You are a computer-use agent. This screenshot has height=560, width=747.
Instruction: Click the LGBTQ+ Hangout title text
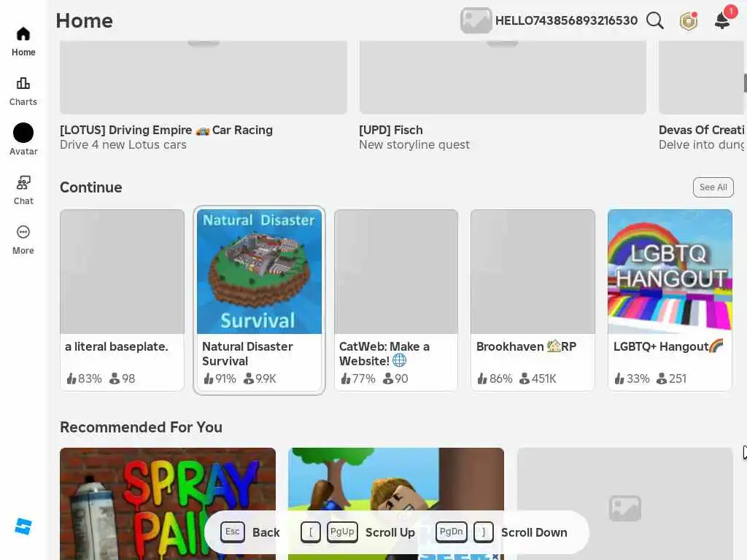point(668,346)
